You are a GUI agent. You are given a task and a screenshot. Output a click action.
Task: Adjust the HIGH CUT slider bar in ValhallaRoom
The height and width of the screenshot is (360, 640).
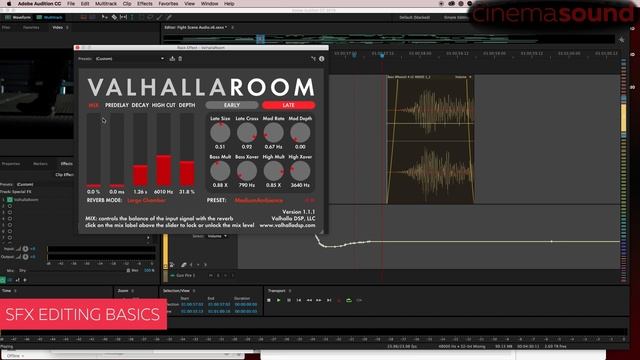(163, 150)
